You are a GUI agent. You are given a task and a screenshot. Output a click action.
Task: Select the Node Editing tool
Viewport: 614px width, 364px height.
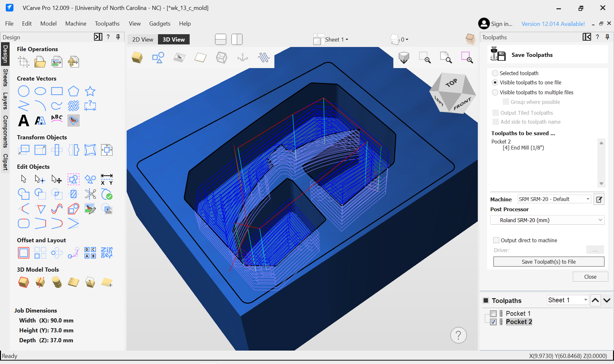[x=40, y=179]
